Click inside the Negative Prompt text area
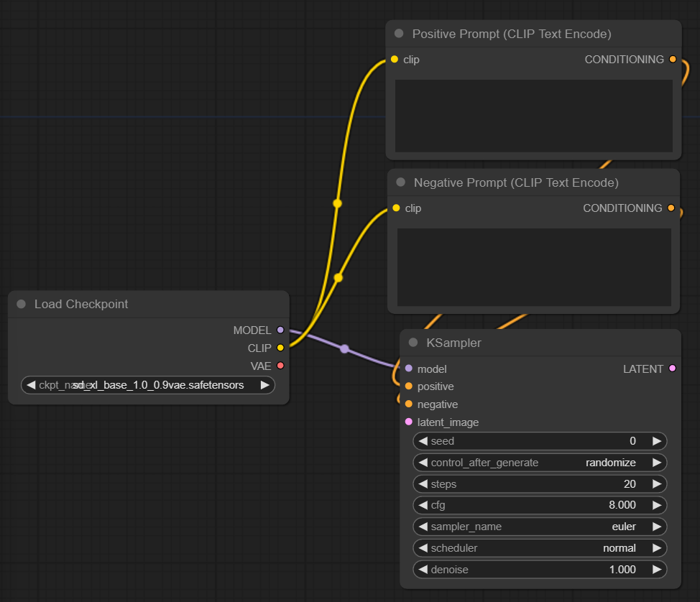 click(x=533, y=267)
